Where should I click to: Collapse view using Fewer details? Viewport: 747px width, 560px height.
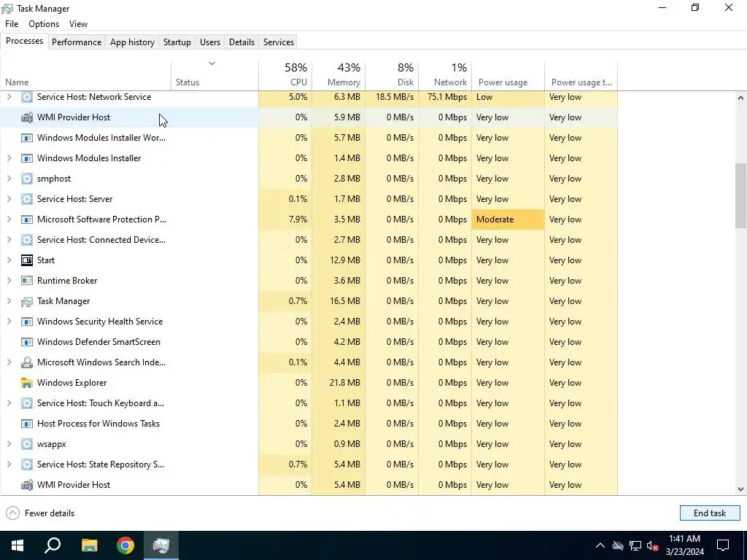pyautogui.click(x=41, y=513)
